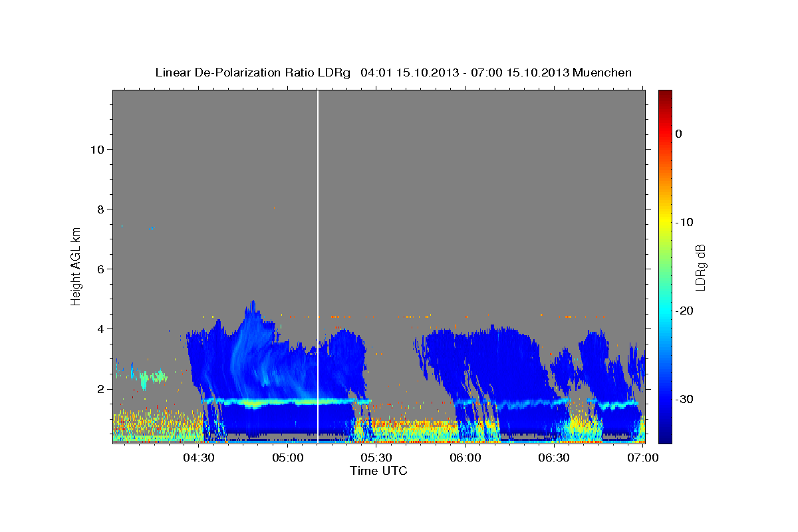The image size is (798, 532).
Task: Click the 04:30 time tick label
Action: coord(199,458)
